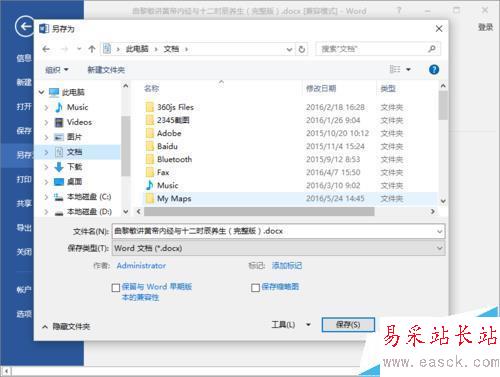Open 共享 in Word backstage menu
The image size is (500, 377).
[x=24, y=203]
